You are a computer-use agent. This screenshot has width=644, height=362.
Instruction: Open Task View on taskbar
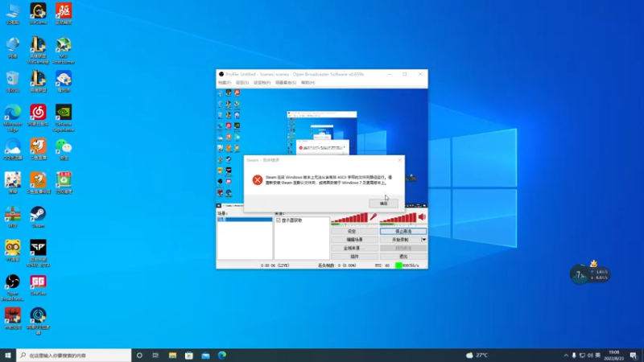pos(155,355)
